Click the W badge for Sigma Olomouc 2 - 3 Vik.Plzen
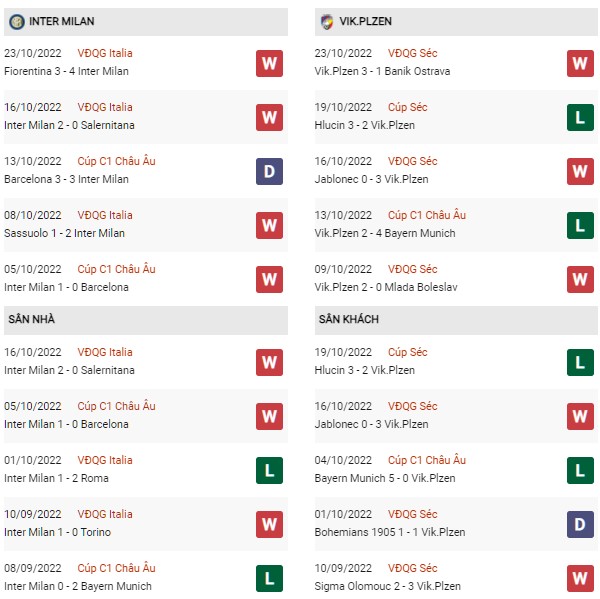The image size is (600, 599). pyautogui.click(x=580, y=578)
